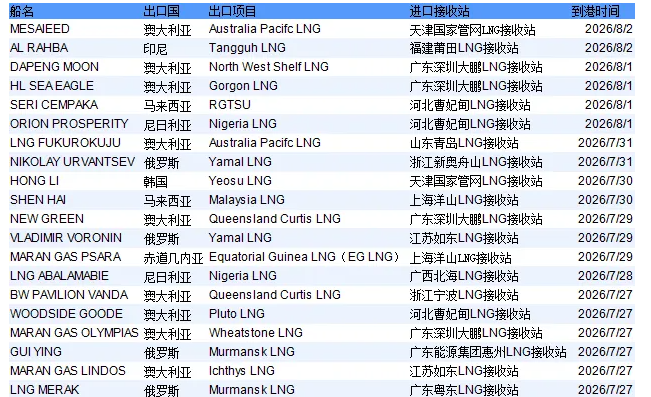The height and width of the screenshot is (397, 651).
Task: Select the 山东青岛LNG接收站 terminal cell
Action: click(464, 143)
